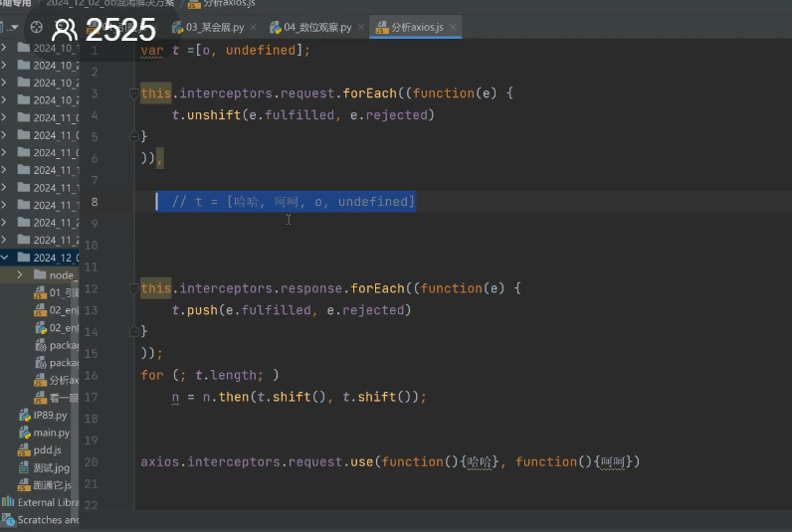Click gutter line number 16

[91, 375]
